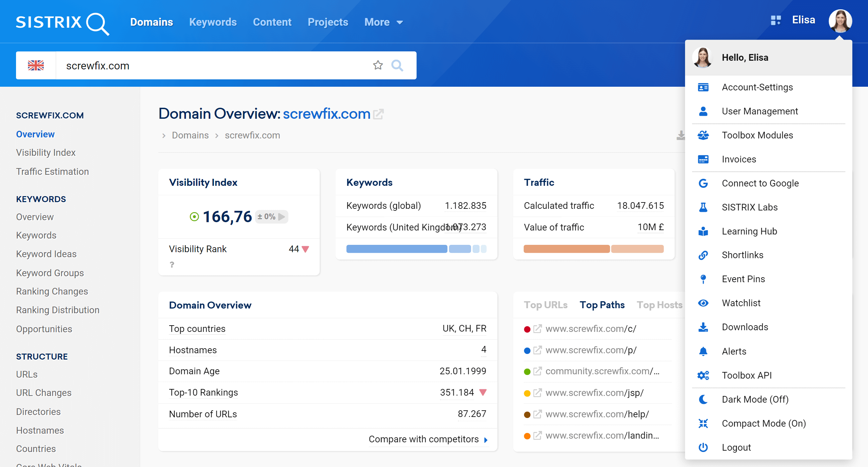Click Elisa's profile avatar in header
Viewport: 868px width, 467px height.
click(840, 21)
